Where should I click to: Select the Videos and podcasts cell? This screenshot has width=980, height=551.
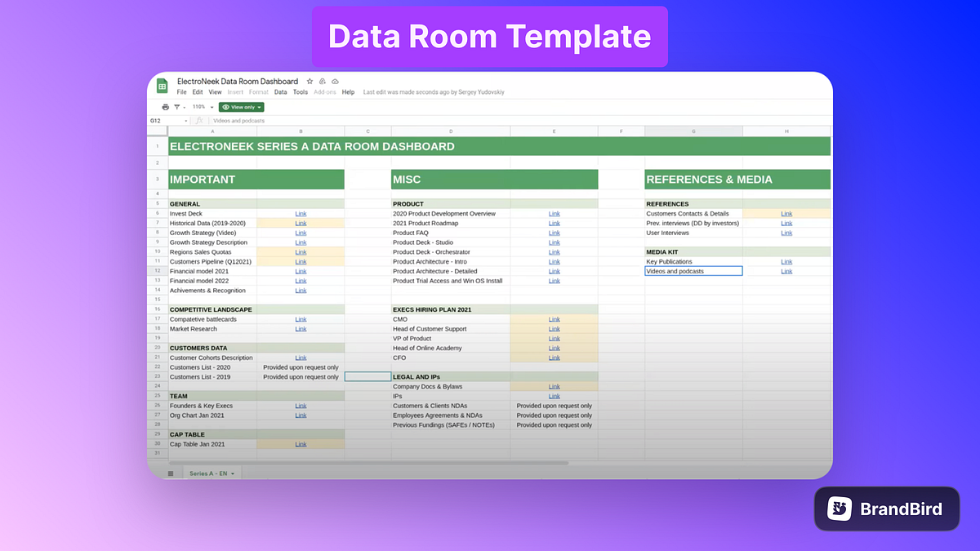tap(693, 271)
